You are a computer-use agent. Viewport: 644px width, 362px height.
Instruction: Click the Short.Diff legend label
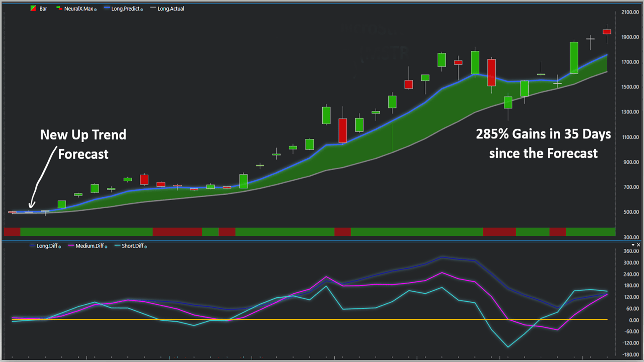click(132, 246)
